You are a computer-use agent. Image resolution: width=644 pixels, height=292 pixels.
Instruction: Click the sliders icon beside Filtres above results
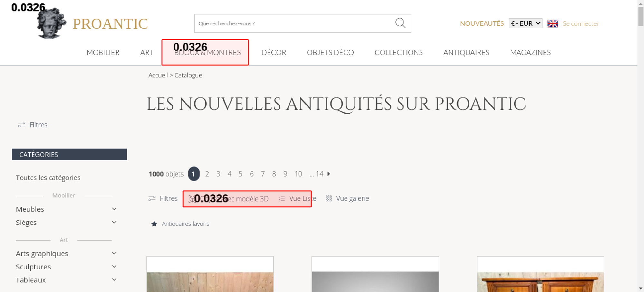click(x=152, y=198)
